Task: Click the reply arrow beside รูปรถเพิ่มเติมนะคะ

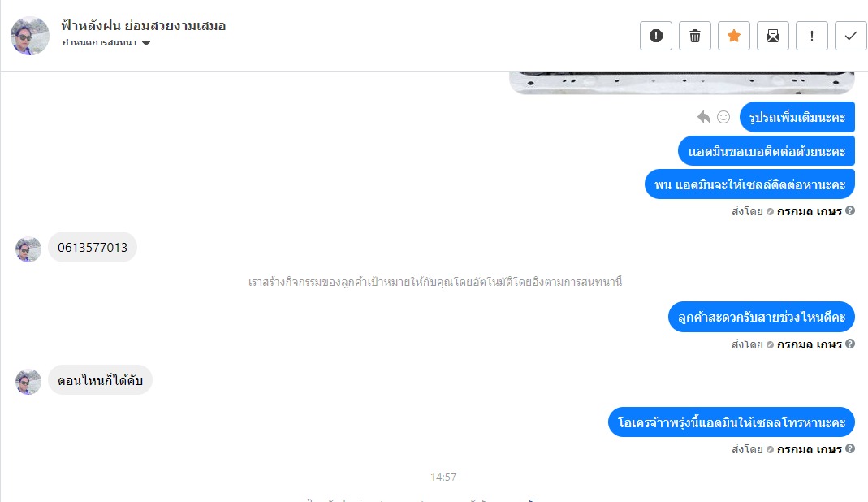Action: click(x=704, y=117)
